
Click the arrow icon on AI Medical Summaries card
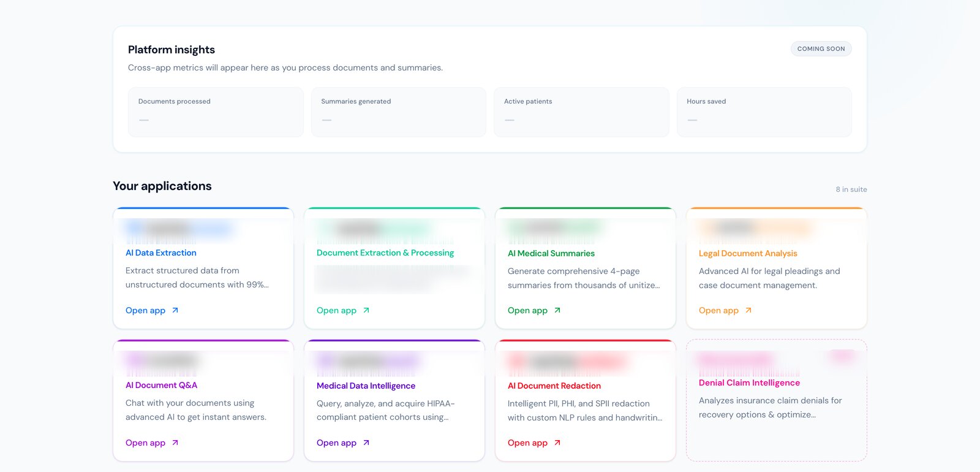coord(557,310)
